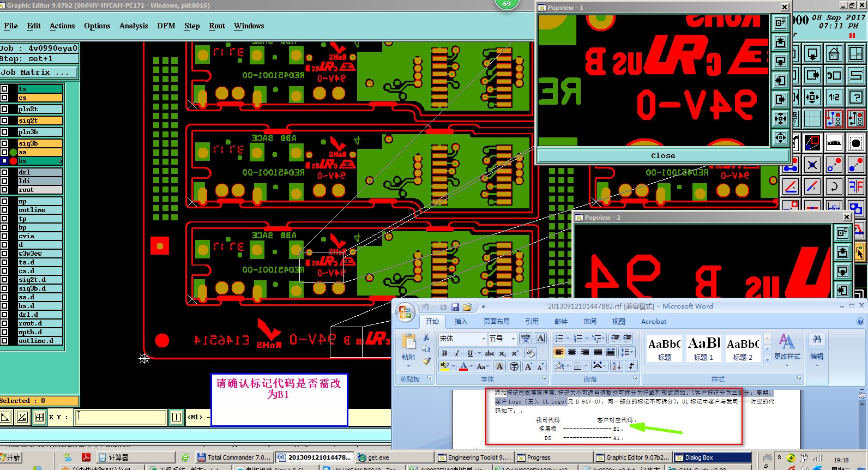Click Close button in Popview 1
868x470 pixels.
[x=663, y=155]
